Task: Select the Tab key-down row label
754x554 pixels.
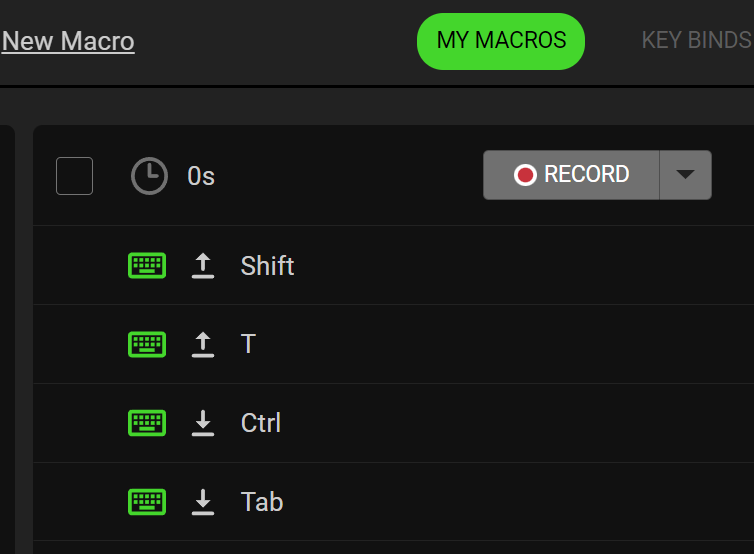Action: tap(262, 501)
